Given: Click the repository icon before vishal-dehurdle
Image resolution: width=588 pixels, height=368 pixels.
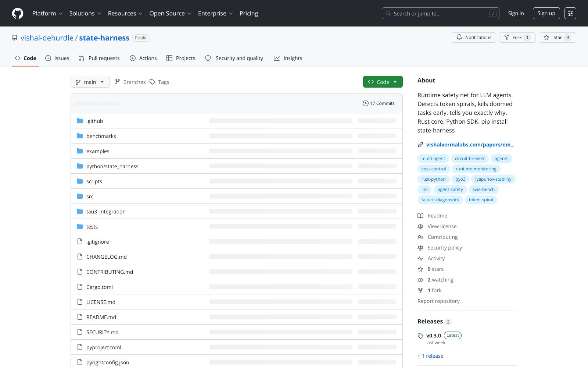Looking at the screenshot, I should coord(15,38).
